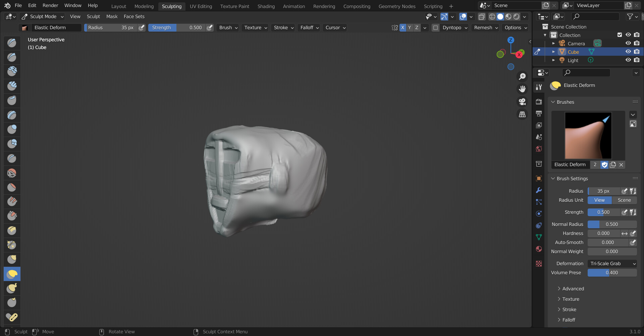
Task: Switch to the Shading workspace tab
Action: [266, 6]
